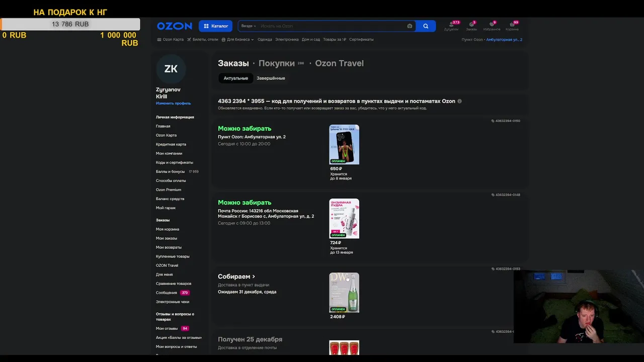Open the Получен 25 декабря order
Viewport: 644px width, 362px height.
[x=250, y=339]
